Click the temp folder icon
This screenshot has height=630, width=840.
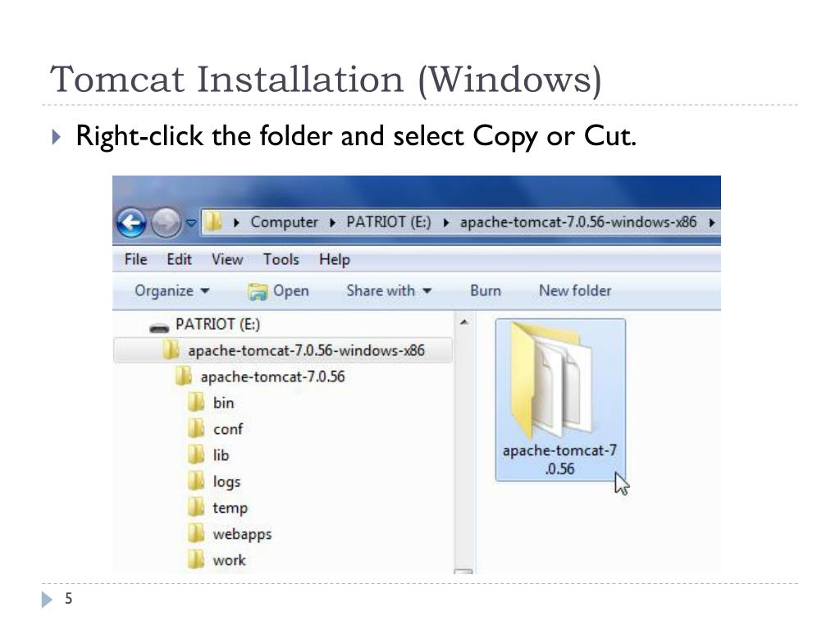pyautogui.click(x=197, y=507)
